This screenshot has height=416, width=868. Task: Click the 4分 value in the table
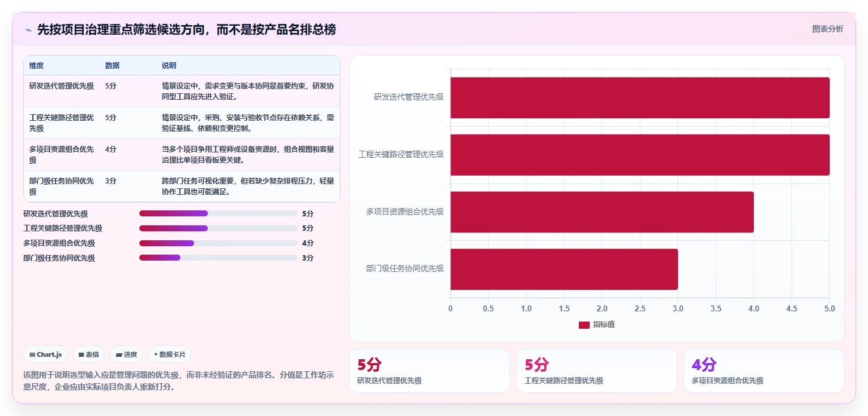(x=111, y=149)
